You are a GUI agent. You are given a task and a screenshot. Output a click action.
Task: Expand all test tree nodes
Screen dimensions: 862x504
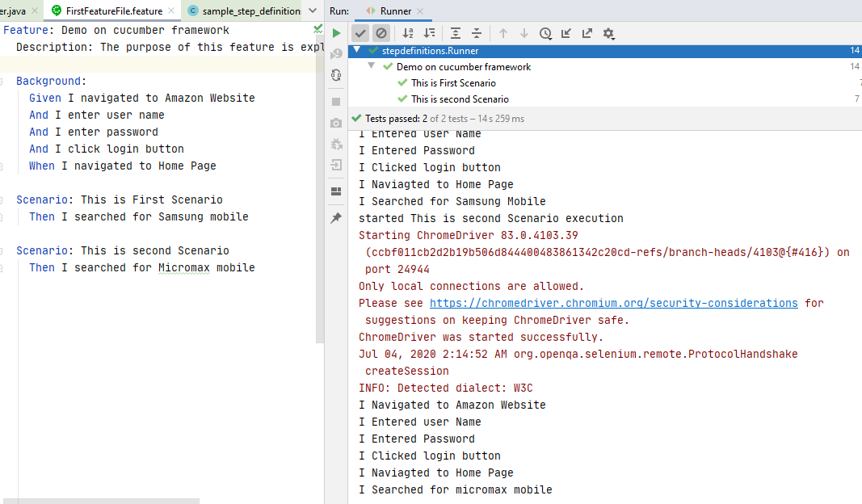455,34
